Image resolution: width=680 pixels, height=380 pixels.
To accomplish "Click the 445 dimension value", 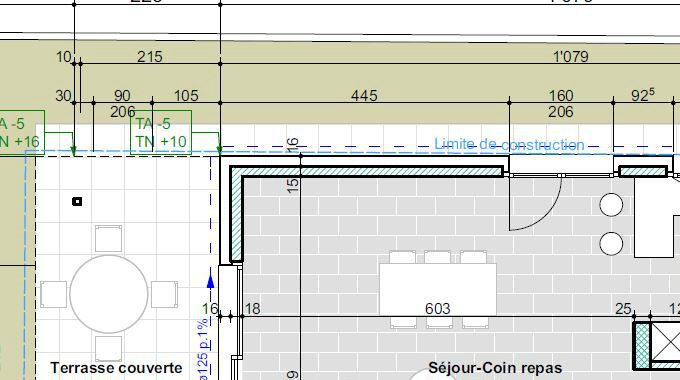I will 364,95.
